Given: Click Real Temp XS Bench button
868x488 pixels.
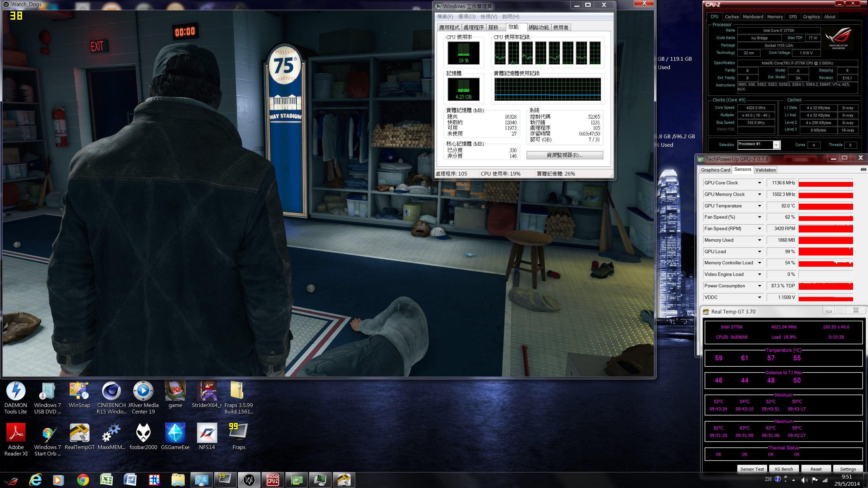Looking at the screenshot, I should 784,469.
